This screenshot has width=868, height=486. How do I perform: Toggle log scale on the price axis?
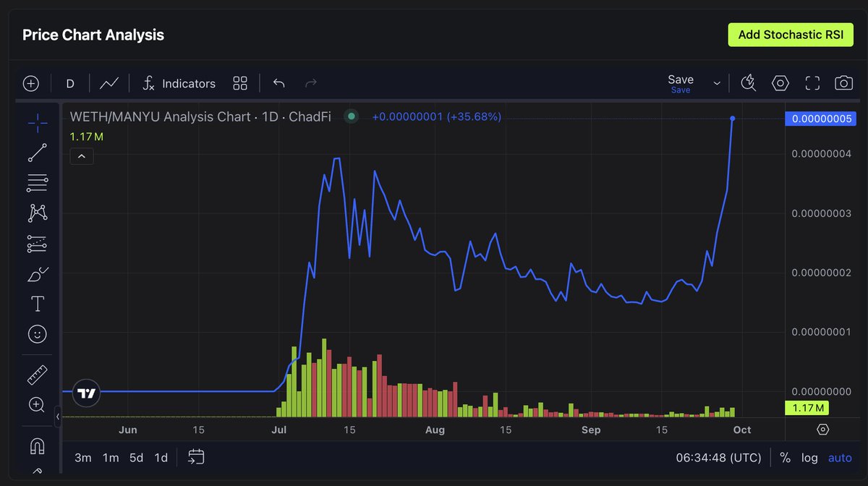pyautogui.click(x=809, y=457)
